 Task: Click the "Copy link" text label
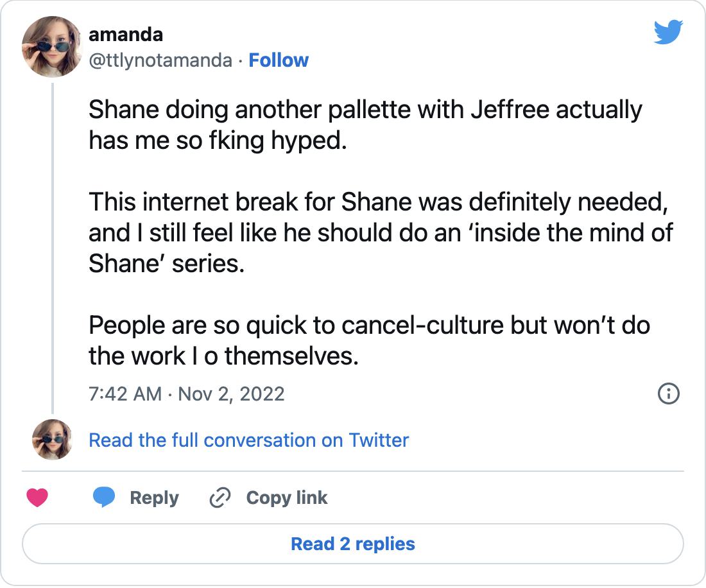click(286, 498)
